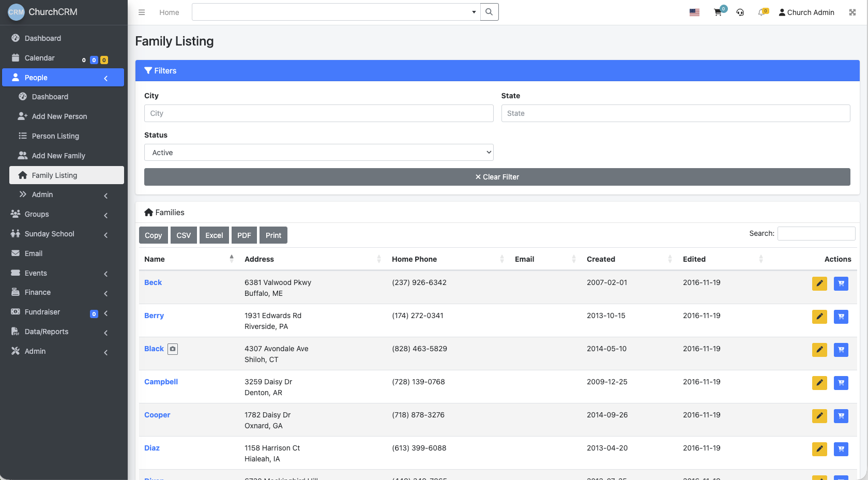
Task: Toggle fullscreen with the expand icon top right
Action: coord(852,12)
